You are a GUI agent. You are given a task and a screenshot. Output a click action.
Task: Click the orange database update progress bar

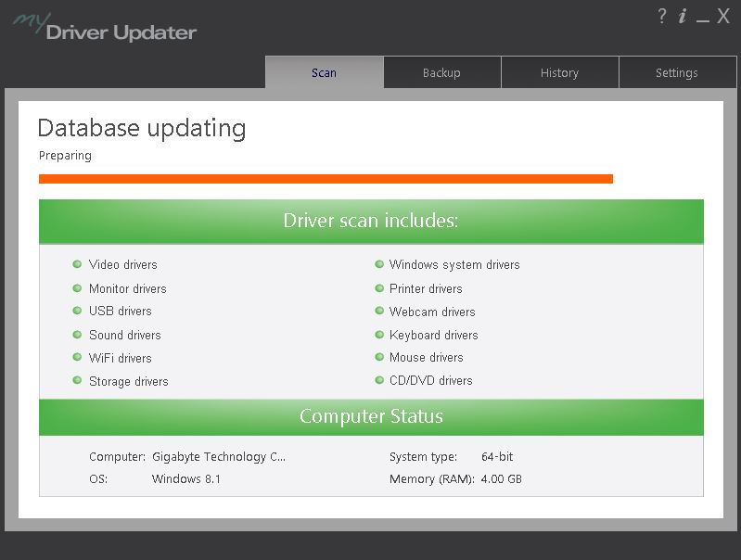coord(326,179)
